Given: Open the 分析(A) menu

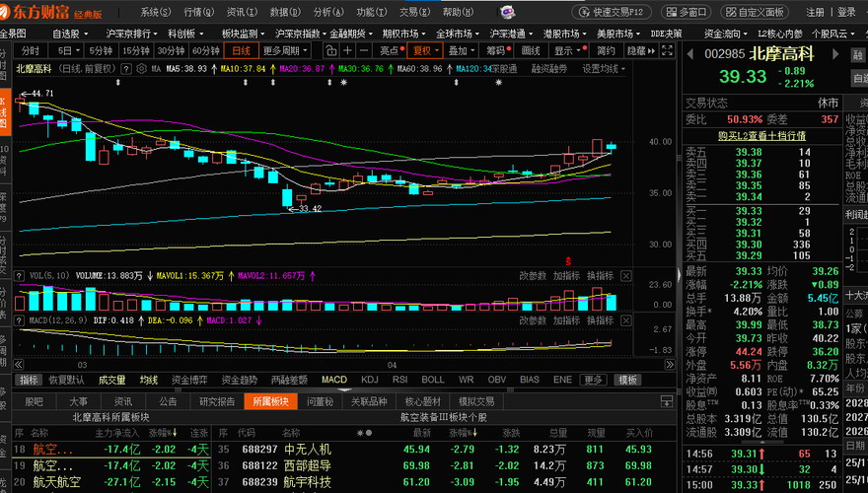Looking at the screenshot, I should coord(328,12).
